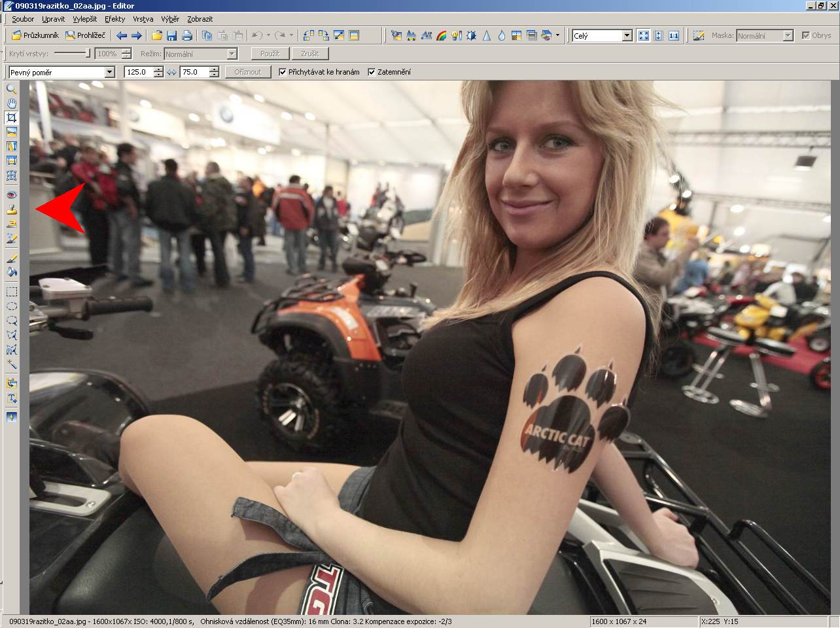Click the Průzkumník button

click(x=35, y=35)
